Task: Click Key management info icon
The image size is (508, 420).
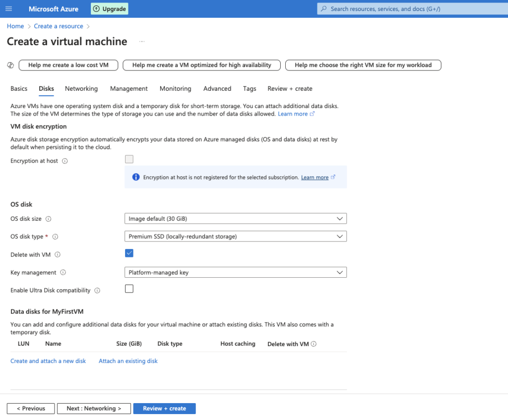Action: click(x=63, y=272)
